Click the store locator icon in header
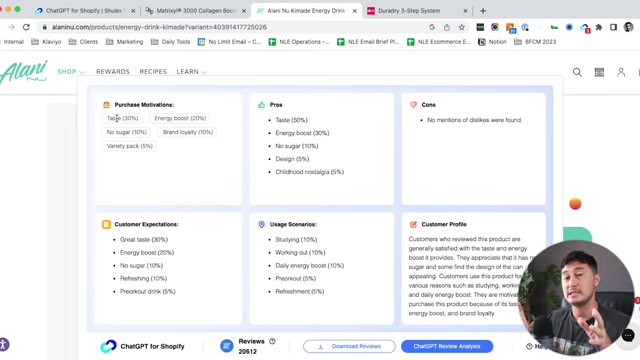 (x=599, y=72)
